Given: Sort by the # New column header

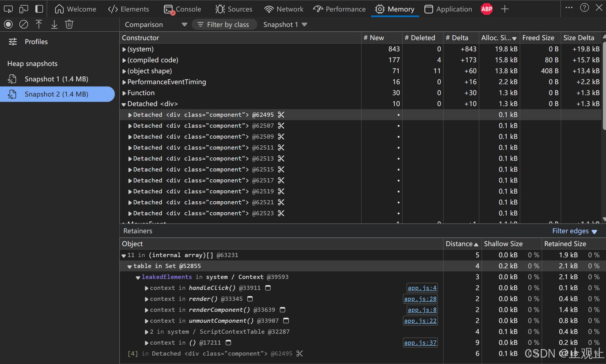Looking at the screenshot, I should pyautogui.click(x=382, y=38).
